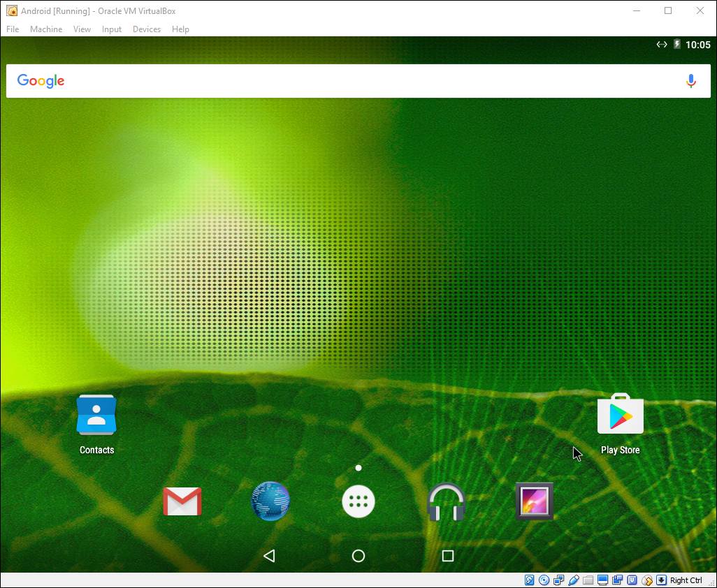Screen dimensions: 717x588
Task: Click the optical disc status icon
Action: (544, 580)
